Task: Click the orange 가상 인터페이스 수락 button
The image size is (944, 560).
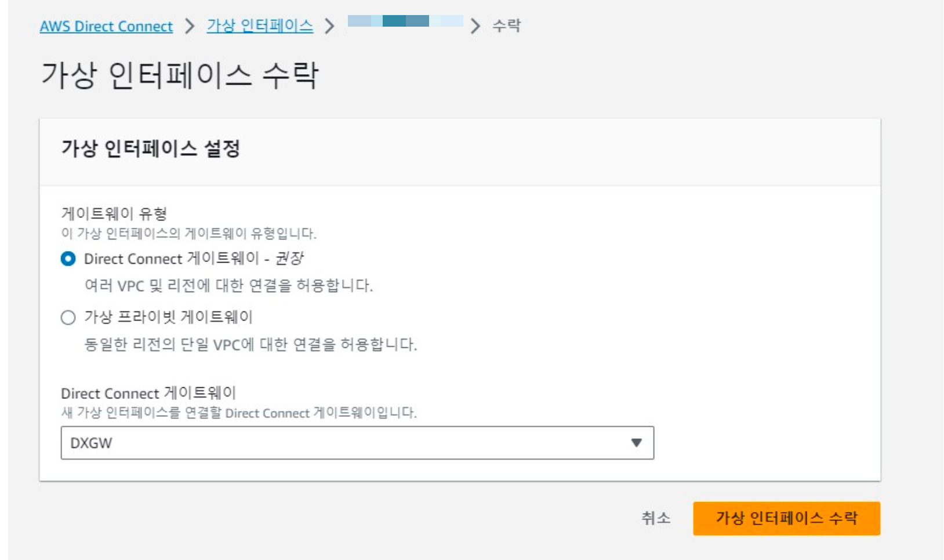Action: [786, 518]
